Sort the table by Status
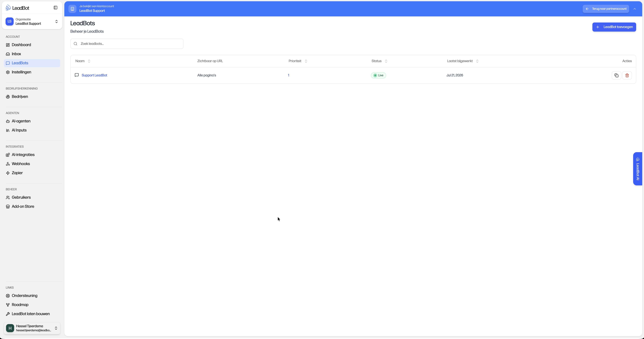The width and height of the screenshot is (644, 339). point(379,61)
